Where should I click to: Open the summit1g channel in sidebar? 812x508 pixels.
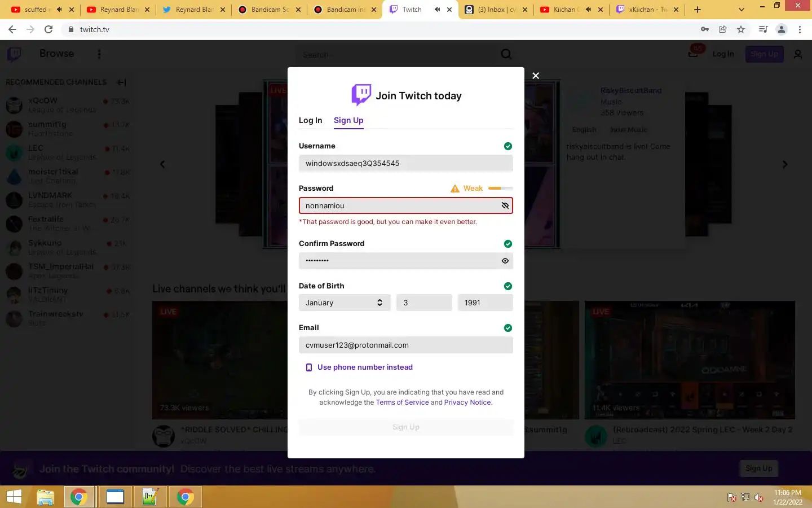[68, 129]
